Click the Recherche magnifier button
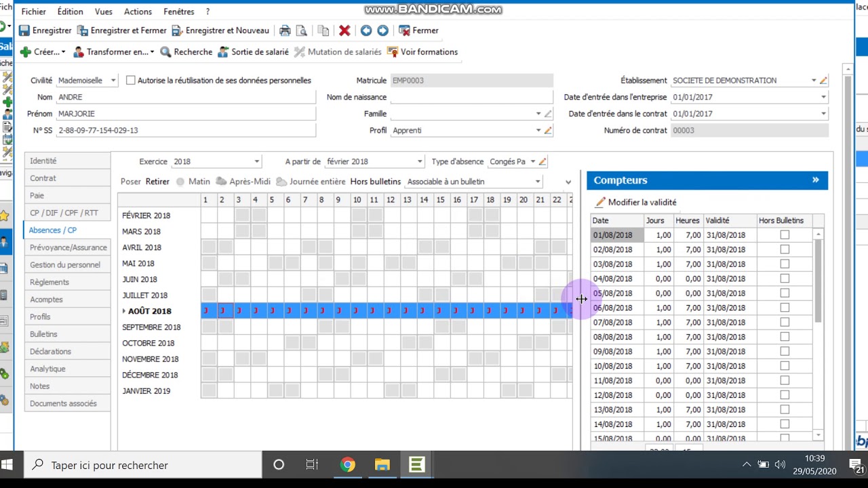The height and width of the screenshot is (488, 868). (x=186, y=52)
